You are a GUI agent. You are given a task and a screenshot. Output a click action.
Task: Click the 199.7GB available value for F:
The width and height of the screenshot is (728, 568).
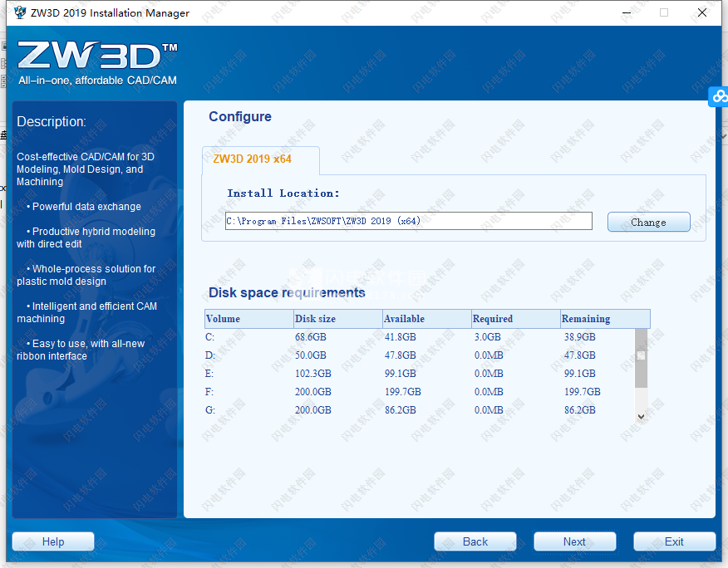pos(402,392)
